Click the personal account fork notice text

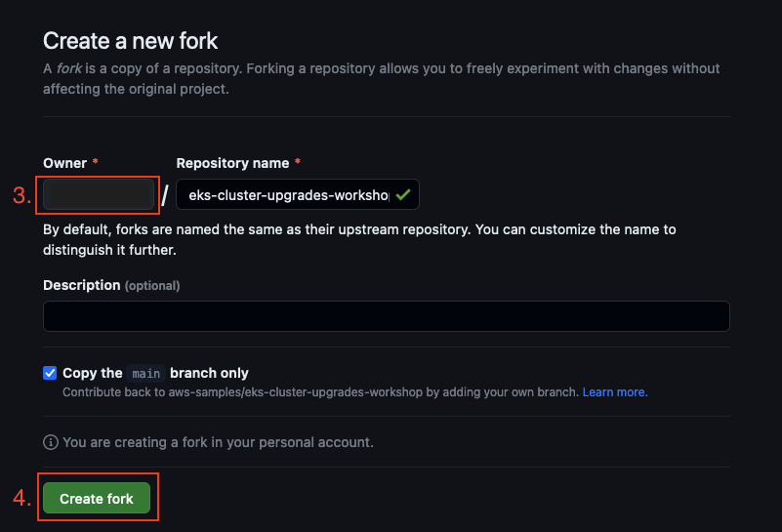pos(218,442)
